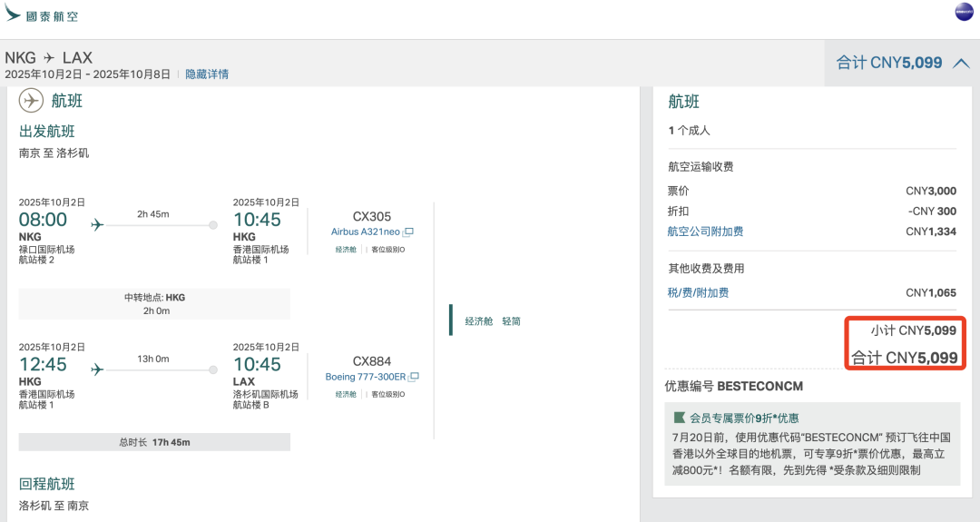Click the 票价 CNY3,000 amount
The width and height of the screenshot is (980, 522).
click(x=931, y=192)
